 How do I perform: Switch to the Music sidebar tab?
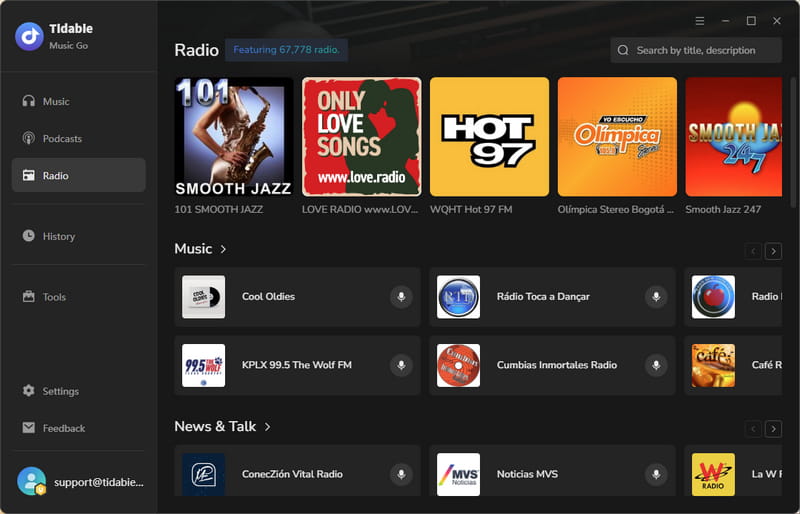click(79, 101)
